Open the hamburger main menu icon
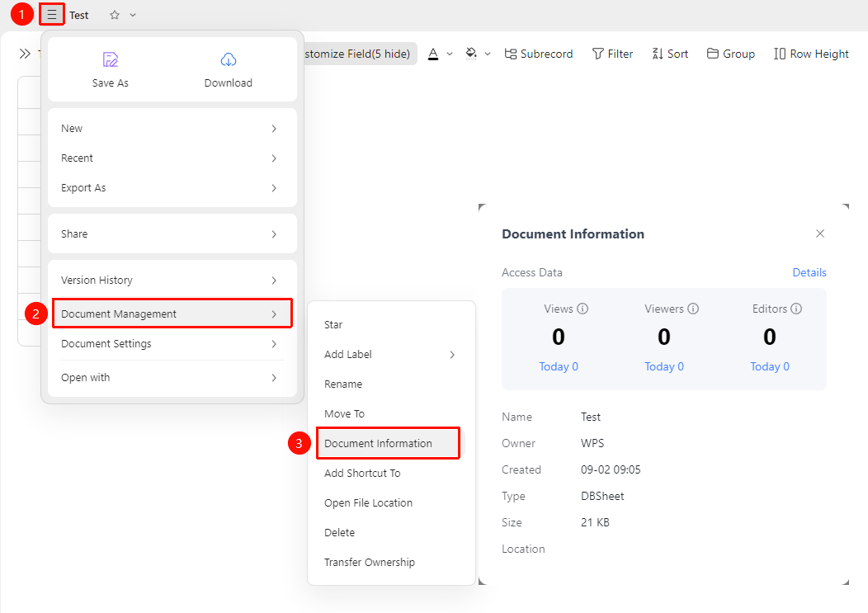 click(x=51, y=15)
